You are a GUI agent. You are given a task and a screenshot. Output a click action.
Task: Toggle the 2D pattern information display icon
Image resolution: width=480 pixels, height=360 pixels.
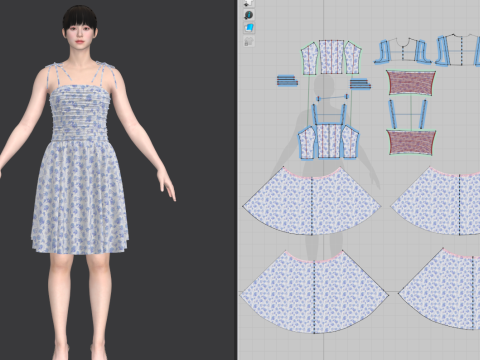click(x=249, y=15)
